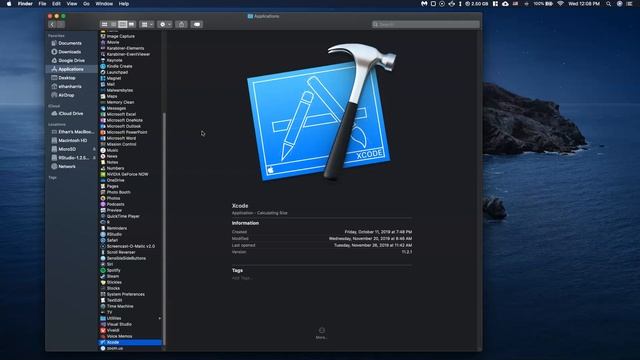Viewport: 640px width, 360px height.
Task: Select Microsoft Word app
Action: pyautogui.click(x=121, y=138)
